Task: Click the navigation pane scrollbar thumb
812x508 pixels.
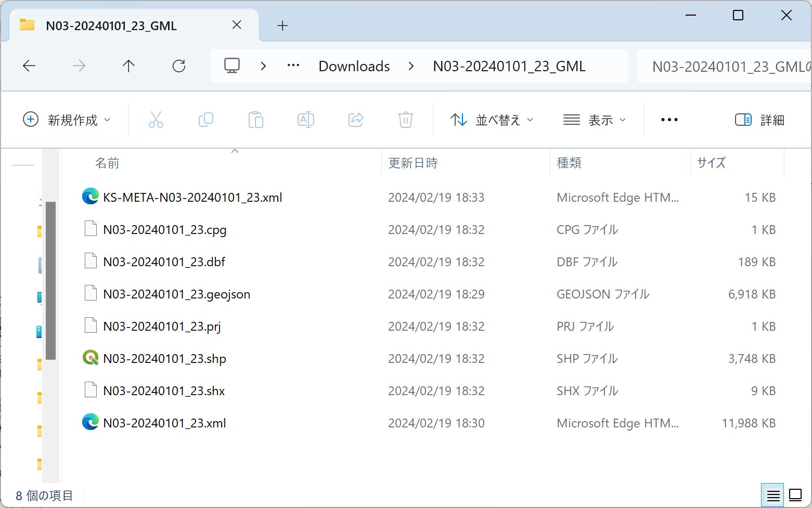Action: pyautogui.click(x=50, y=281)
